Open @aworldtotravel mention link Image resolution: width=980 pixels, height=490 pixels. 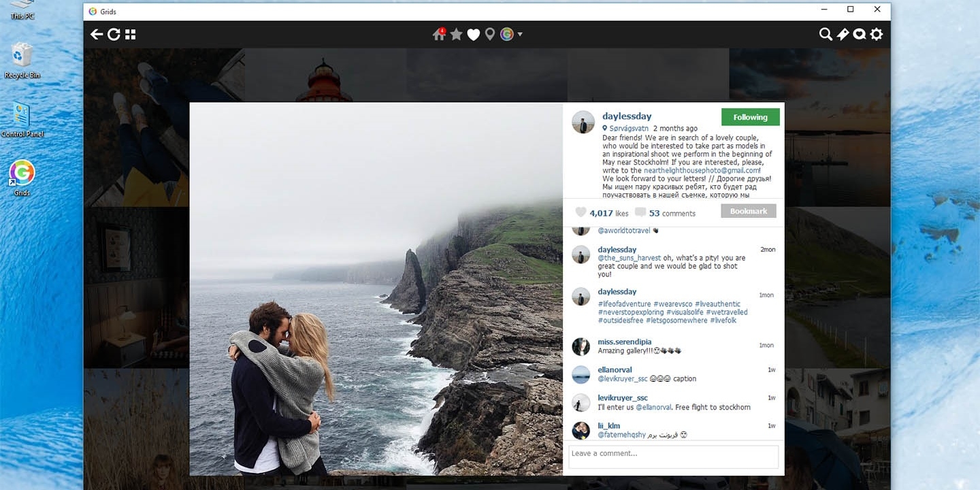(x=624, y=231)
